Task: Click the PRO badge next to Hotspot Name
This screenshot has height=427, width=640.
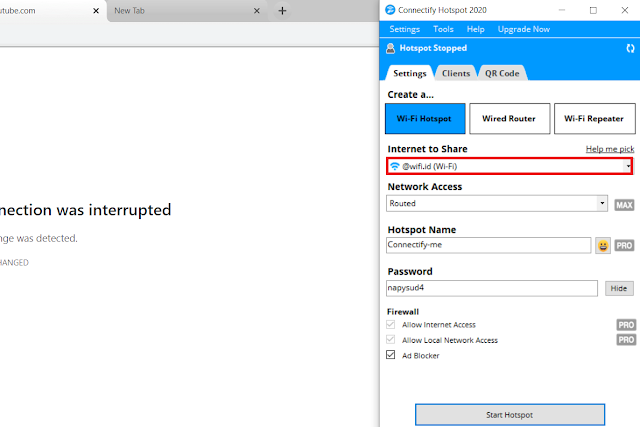Action: 624,246
